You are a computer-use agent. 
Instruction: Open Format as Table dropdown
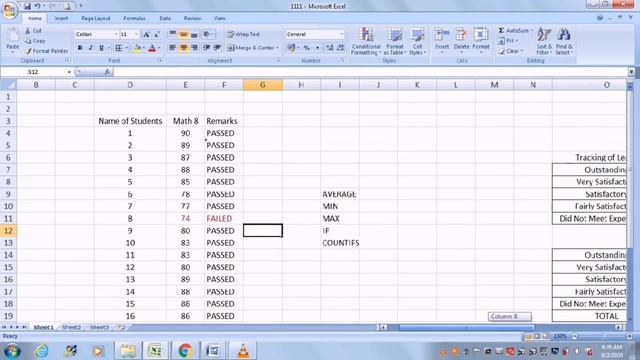[394, 41]
